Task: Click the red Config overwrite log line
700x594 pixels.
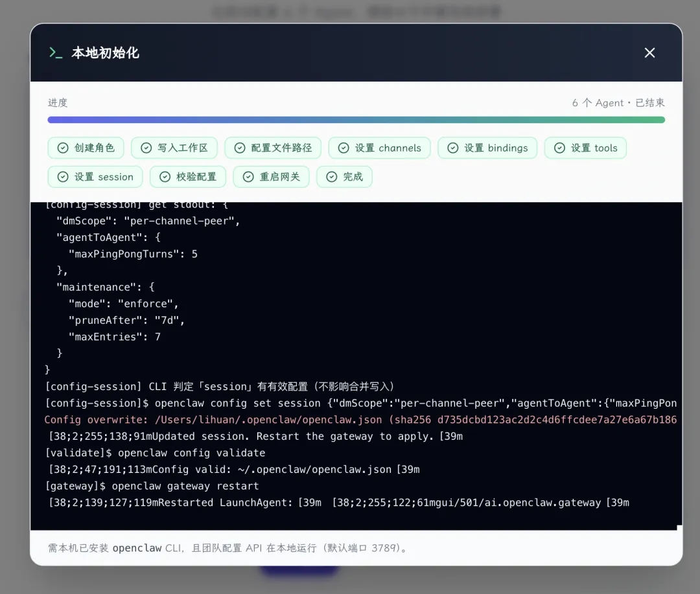Action: click(361, 420)
